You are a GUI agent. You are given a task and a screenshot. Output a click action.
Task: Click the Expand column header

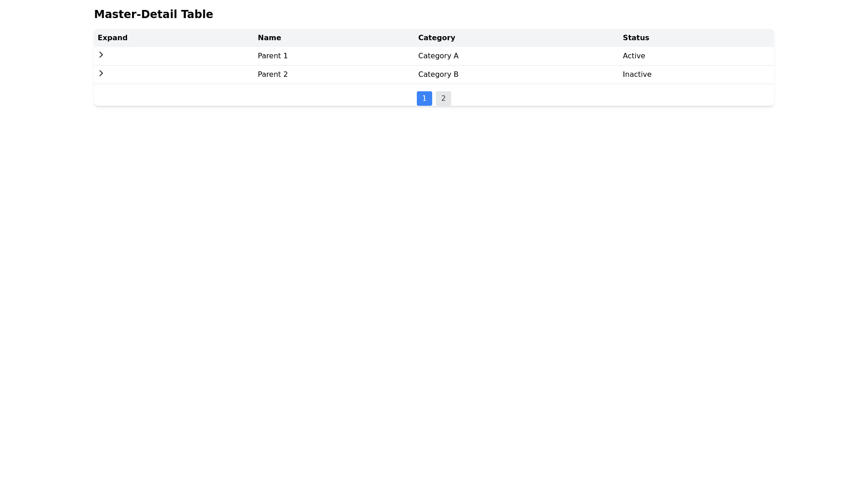coord(113,38)
